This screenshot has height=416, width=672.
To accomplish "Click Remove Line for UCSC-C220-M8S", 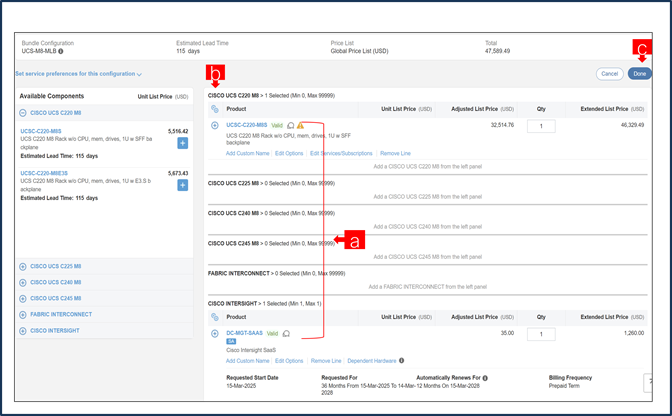I will (395, 153).
